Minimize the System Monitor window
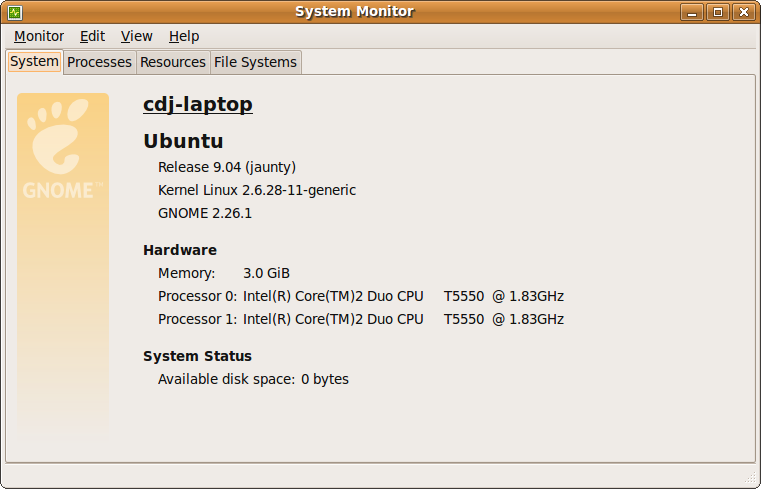 [x=693, y=12]
